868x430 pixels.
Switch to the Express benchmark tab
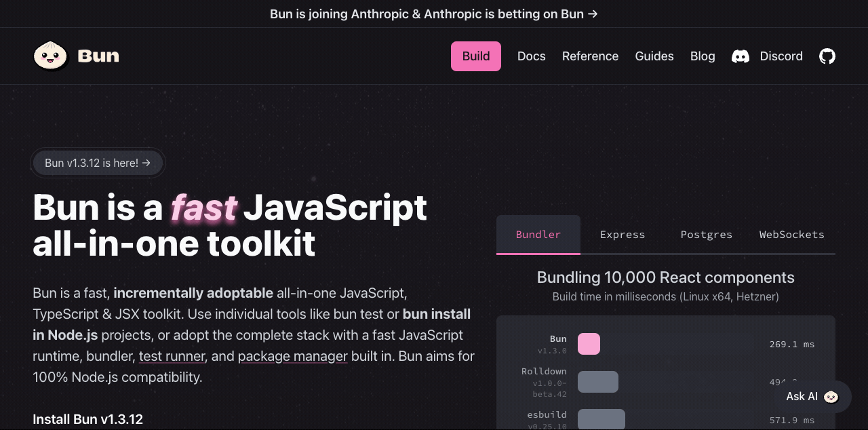pos(623,235)
